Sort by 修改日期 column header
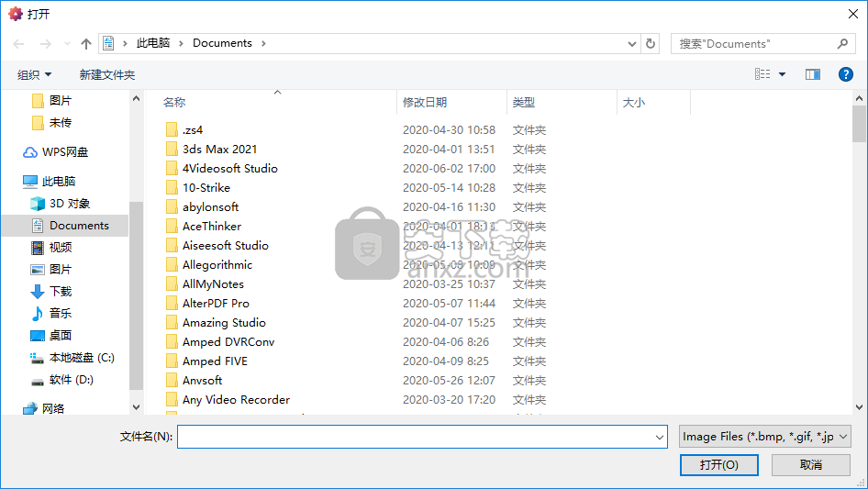868x489 pixels. [x=425, y=103]
